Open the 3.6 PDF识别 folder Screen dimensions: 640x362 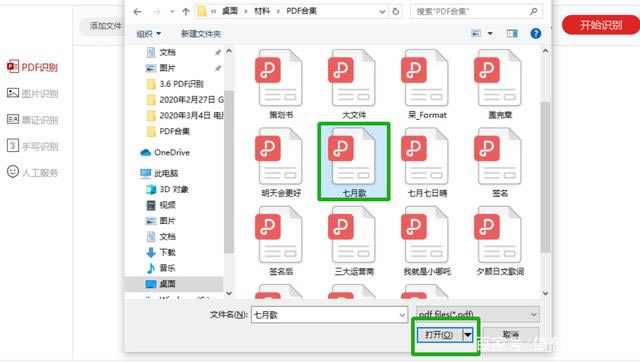pyautogui.click(x=181, y=84)
